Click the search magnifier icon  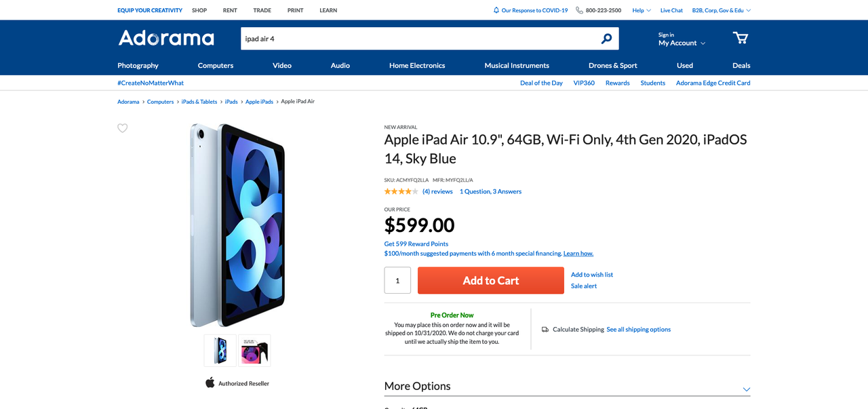(x=606, y=39)
